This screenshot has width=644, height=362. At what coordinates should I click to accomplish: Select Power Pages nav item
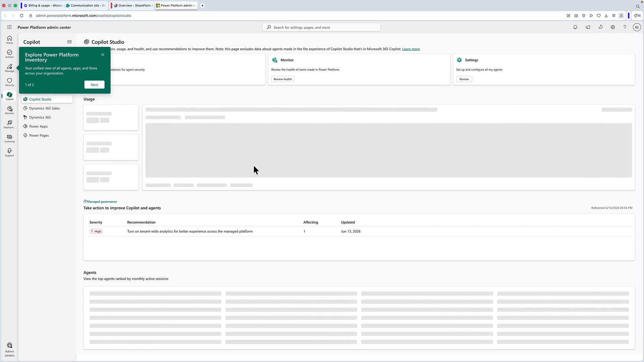click(47, 135)
